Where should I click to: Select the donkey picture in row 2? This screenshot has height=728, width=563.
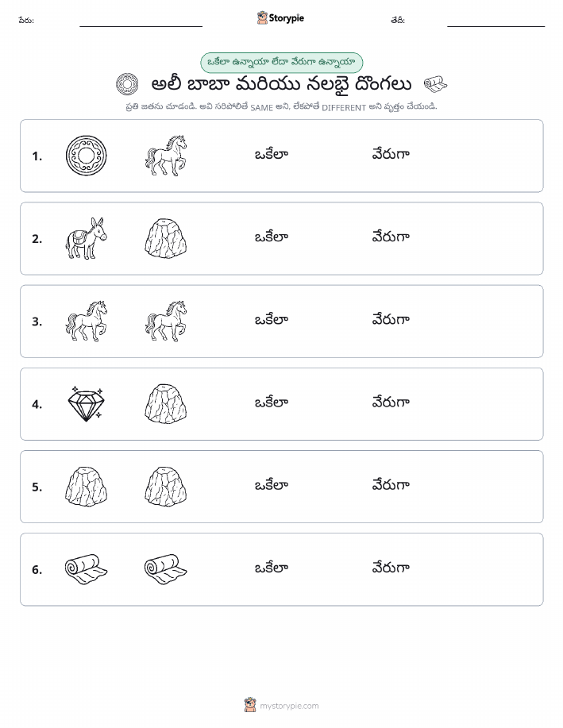[86, 238]
